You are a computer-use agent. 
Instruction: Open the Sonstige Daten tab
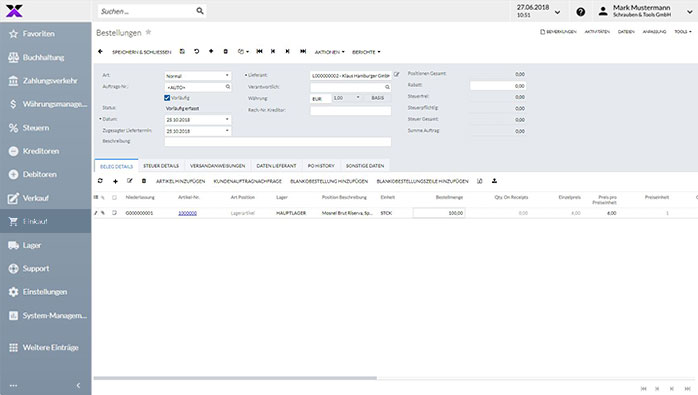pyautogui.click(x=365, y=166)
